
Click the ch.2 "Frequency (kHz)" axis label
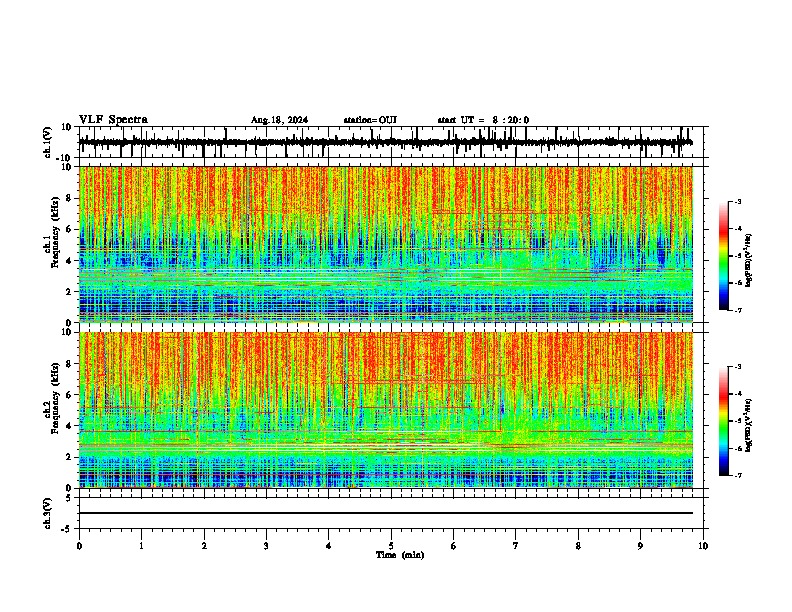tap(56, 398)
